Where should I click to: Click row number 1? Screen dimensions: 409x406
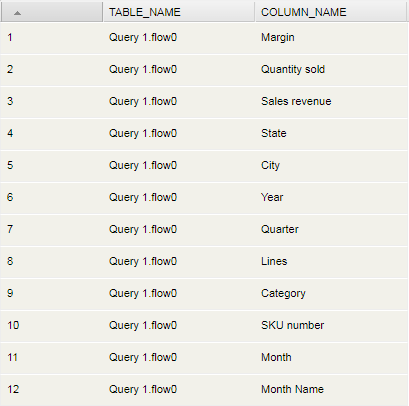pos(10,37)
